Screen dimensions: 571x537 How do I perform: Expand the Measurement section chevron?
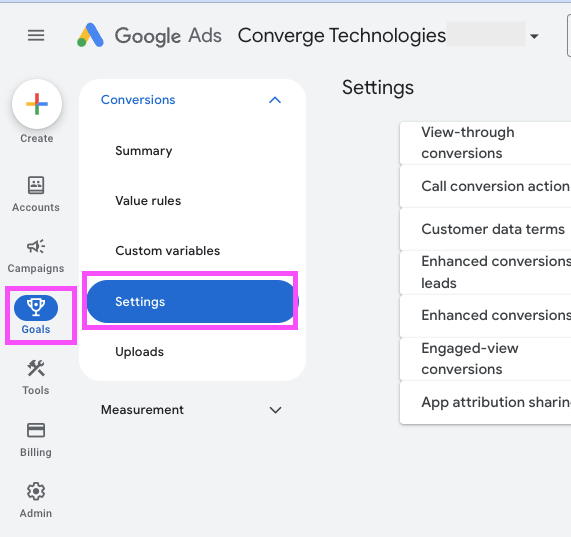pos(275,410)
